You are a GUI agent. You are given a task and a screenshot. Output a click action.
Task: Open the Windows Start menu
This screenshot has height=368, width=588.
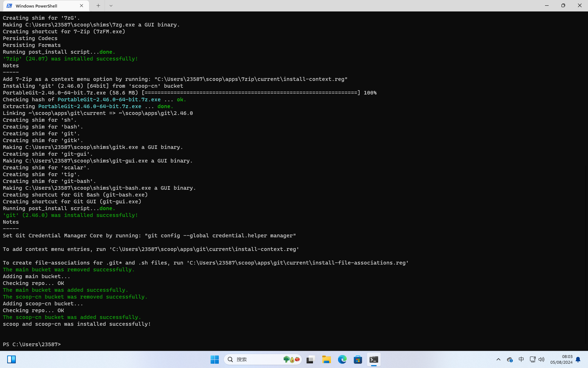click(215, 359)
